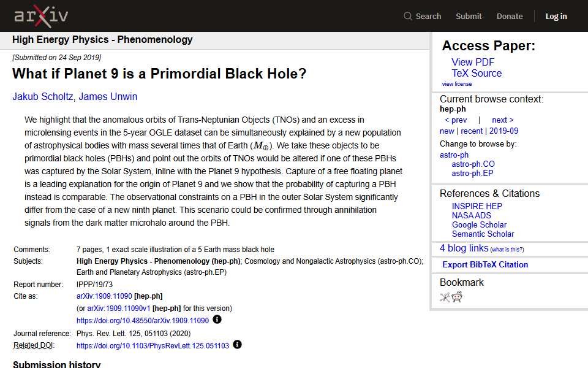Open arXiv:1909.11090 cite link
Viewport: 588px width, 368px height.
click(104, 296)
